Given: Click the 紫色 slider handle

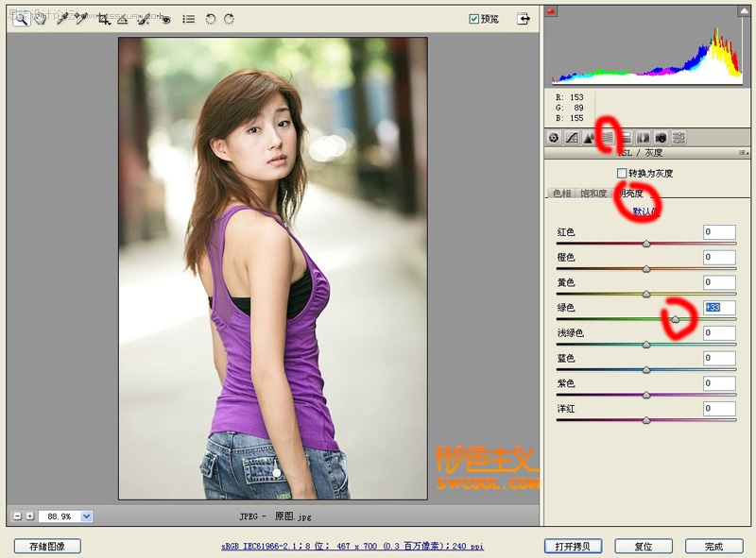Looking at the screenshot, I should pos(646,395).
